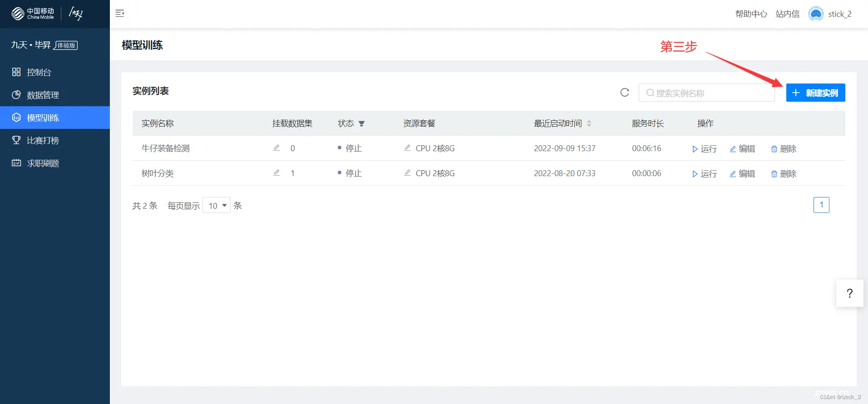Screen dimensions: 868x404
Task: Open the stick_2 user avatar
Action: [816, 14]
